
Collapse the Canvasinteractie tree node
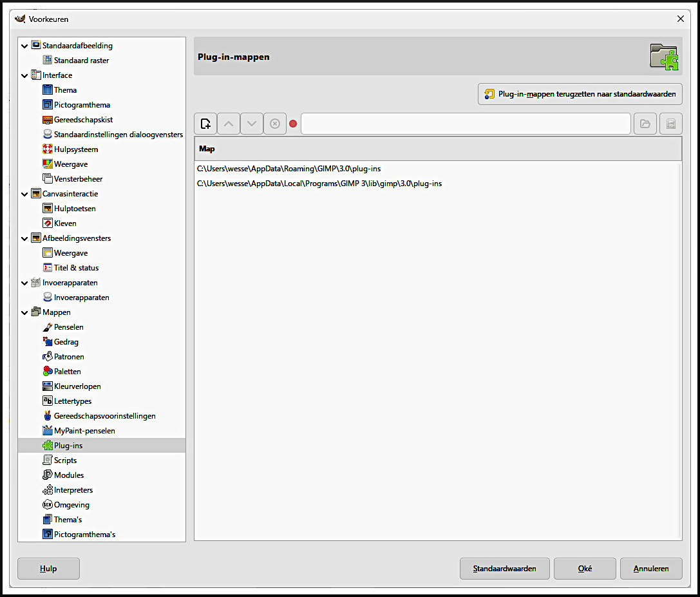(x=24, y=194)
